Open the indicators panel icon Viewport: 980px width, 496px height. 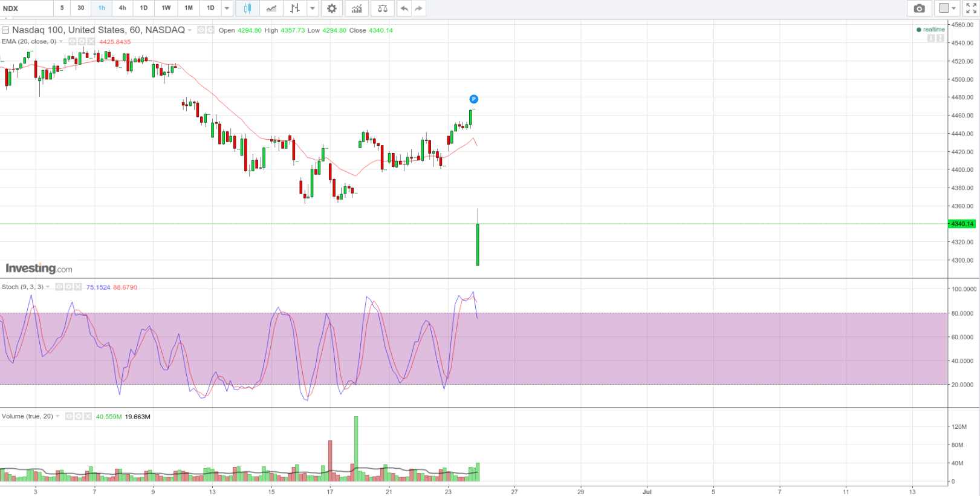click(357, 8)
